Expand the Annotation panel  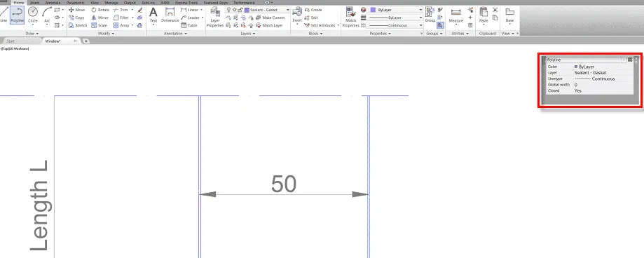tap(175, 34)
